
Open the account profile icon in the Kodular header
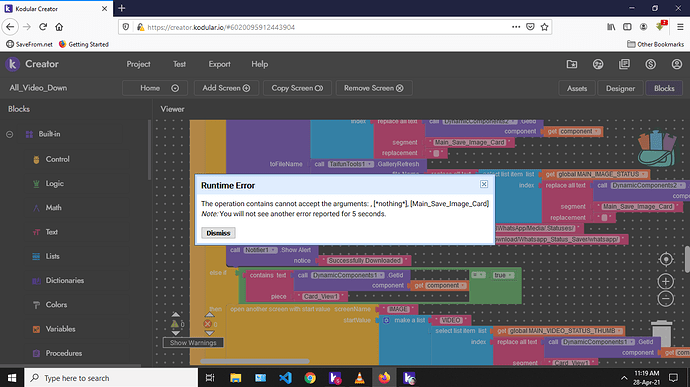pos(676,64)
